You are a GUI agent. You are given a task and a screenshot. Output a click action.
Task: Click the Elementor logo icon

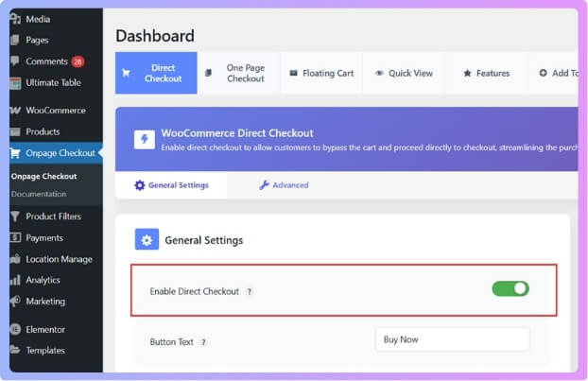coord(15,329)
